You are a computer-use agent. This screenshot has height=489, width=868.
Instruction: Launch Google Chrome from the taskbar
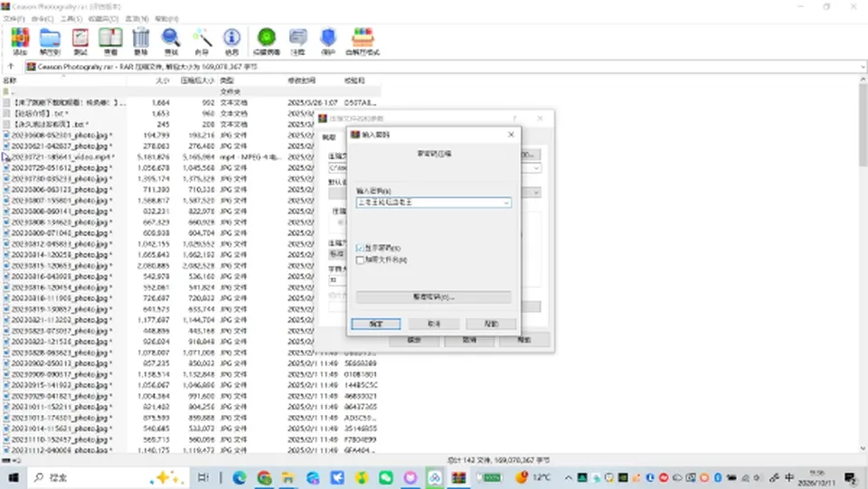coord(264,477)
